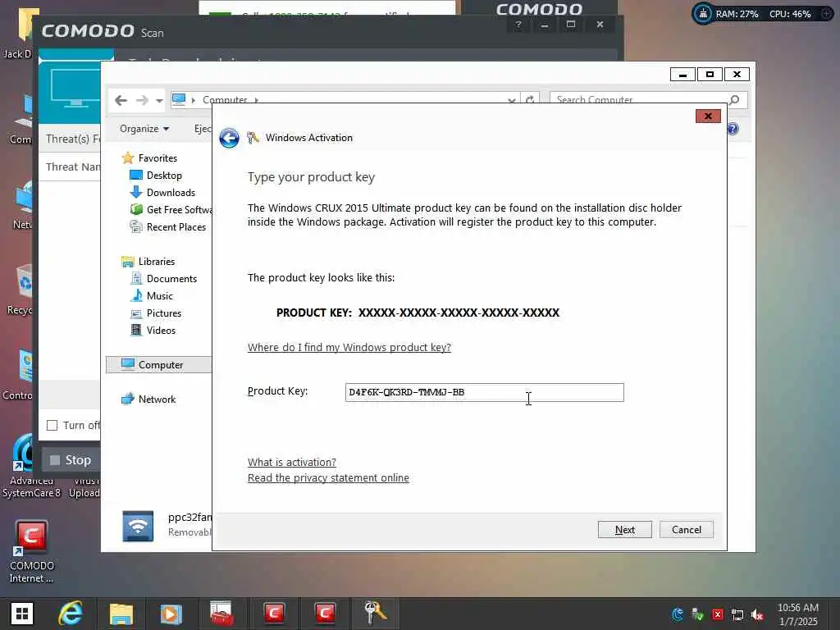This screenshot has width=840, height=630.
Task: Click the removable drive wireless icon
Action: [x=138, y=526]
